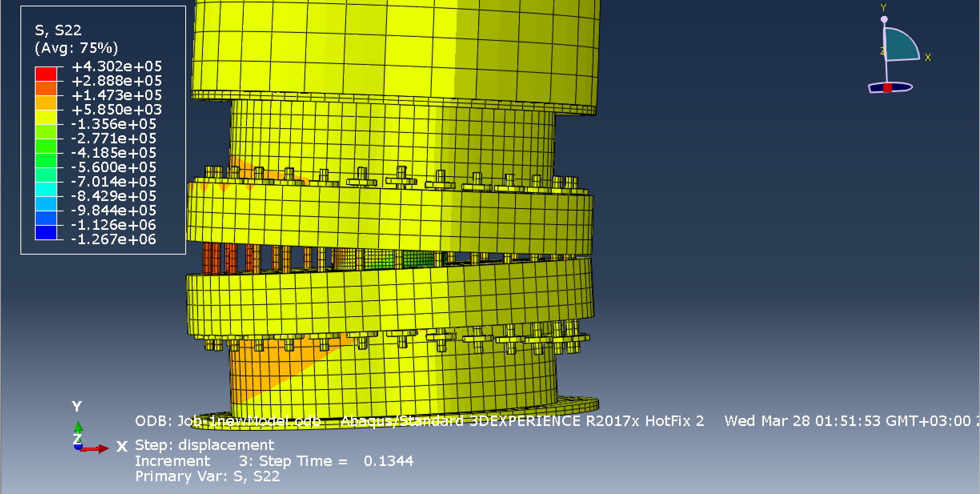980x494 pixels.
Task: Click the 3D compass X axis label
Action: pos(928,58)
